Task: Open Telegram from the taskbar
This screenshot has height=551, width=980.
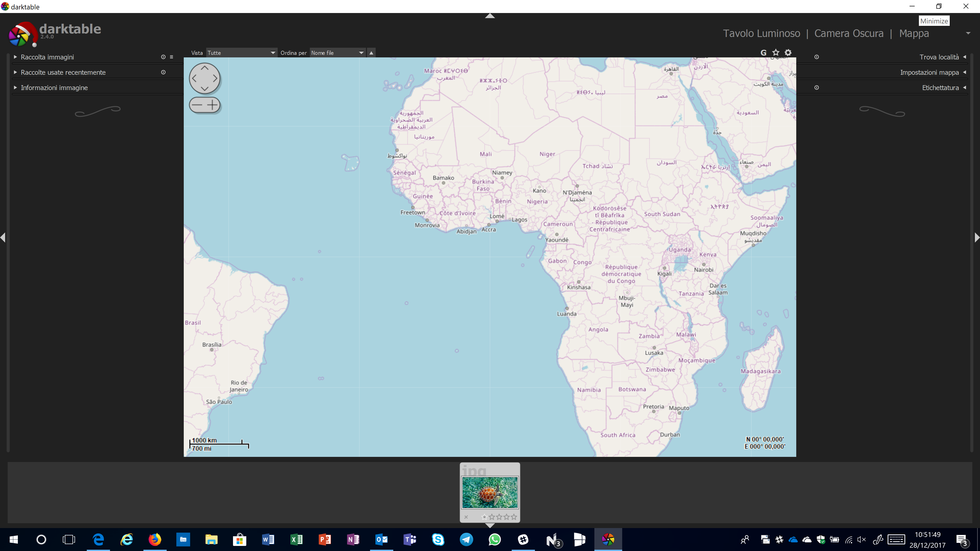Action: pyautogui.click(x=467, y=539)
